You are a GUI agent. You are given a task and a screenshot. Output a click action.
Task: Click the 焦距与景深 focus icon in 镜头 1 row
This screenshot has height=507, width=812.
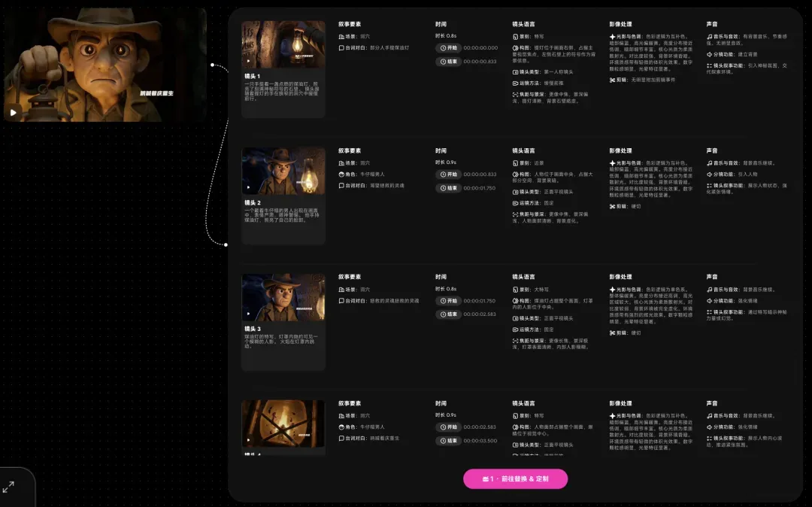click(515, 95)
